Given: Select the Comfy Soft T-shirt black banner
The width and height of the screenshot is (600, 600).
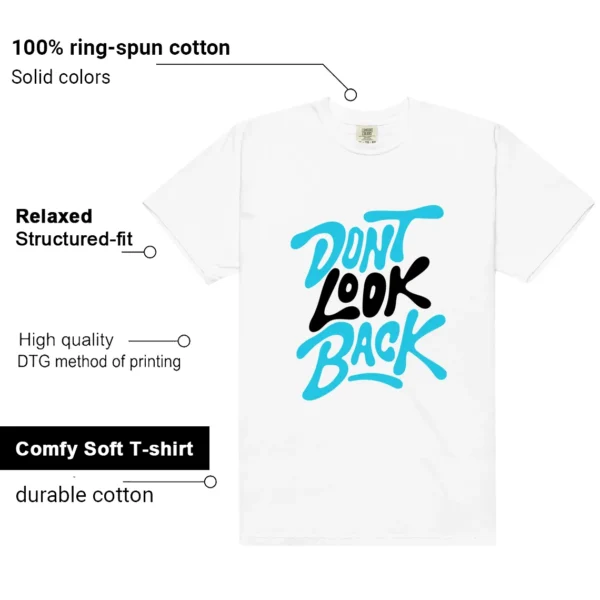Looking at the screenshot, I should point(104,448).
